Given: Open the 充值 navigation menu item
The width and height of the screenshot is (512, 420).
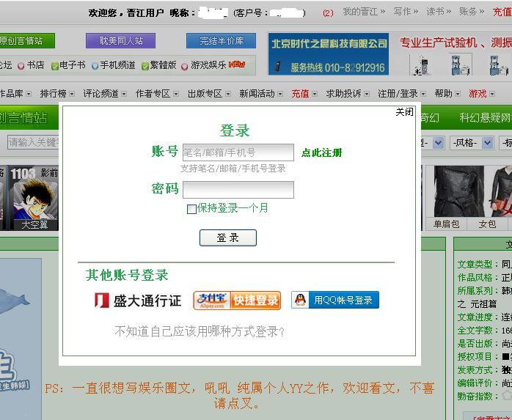Looking at the screenshot, I should click(300, 94).
